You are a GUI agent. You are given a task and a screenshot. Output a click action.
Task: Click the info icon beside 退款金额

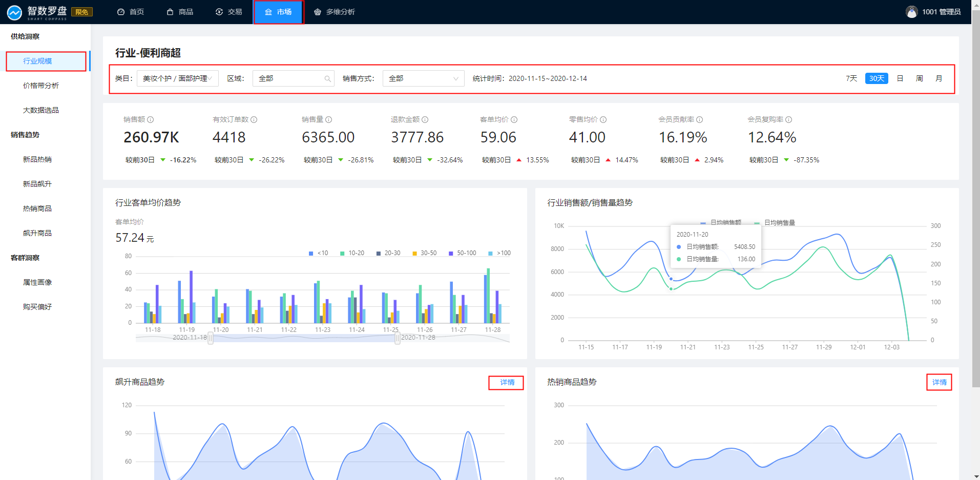[425, 119]
